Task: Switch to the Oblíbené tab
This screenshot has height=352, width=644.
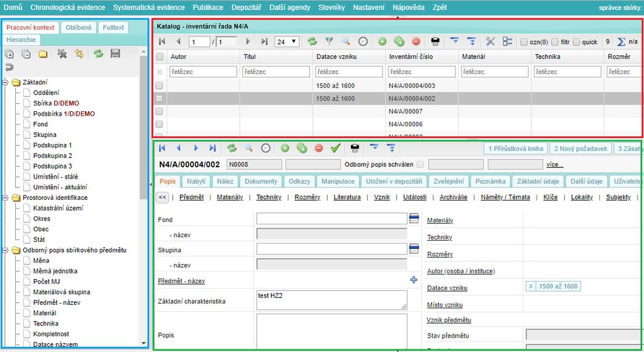Action: 79,28
